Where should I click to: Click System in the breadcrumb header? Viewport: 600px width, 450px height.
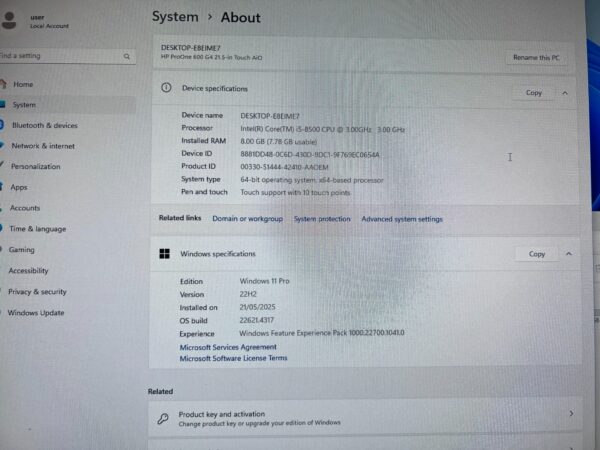pyautogui.click(x=175, y=17)
